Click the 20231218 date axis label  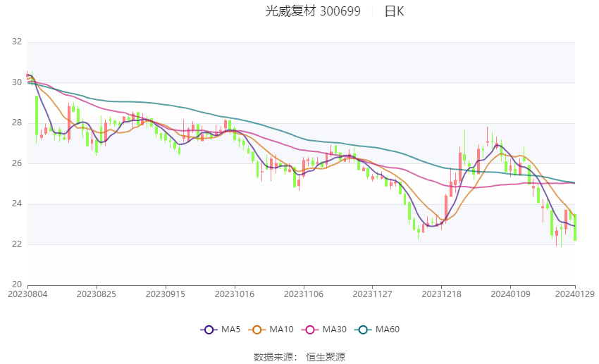442,294
